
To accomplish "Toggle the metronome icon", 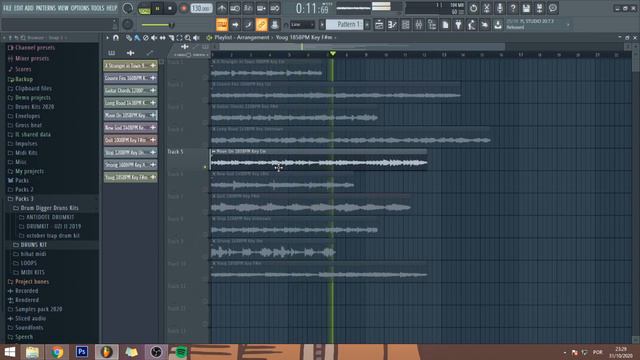I will 222,9.
